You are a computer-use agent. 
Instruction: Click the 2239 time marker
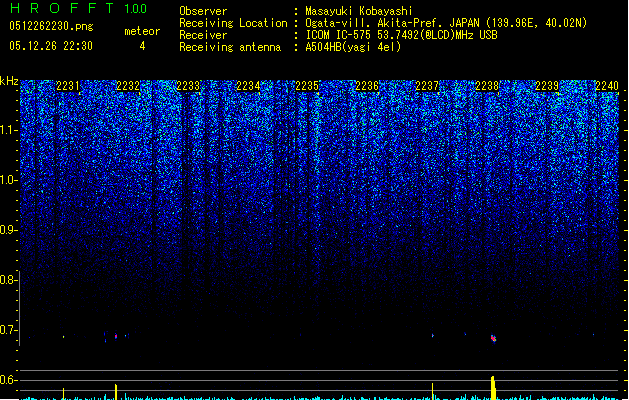pos(547,86)
